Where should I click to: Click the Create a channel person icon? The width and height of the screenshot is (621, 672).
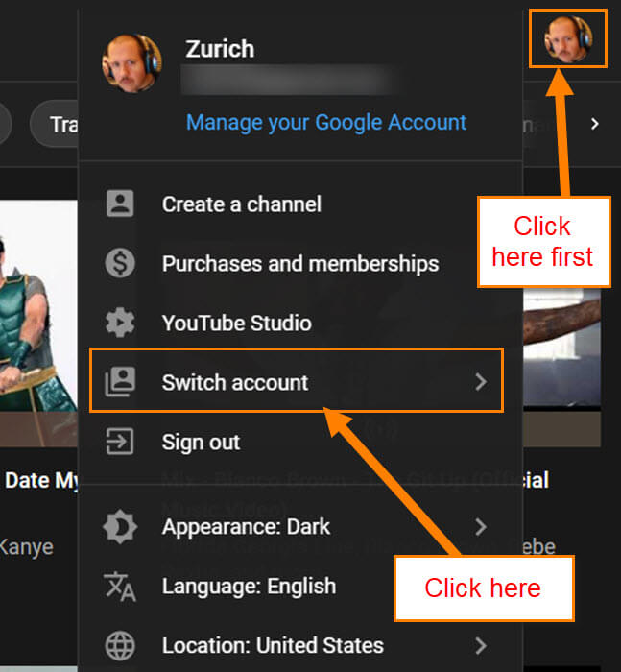click(120, 204)
